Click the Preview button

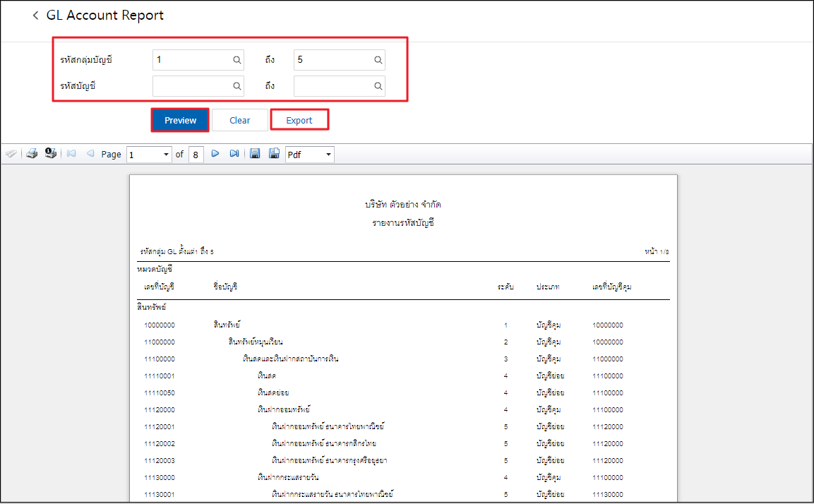180,121
